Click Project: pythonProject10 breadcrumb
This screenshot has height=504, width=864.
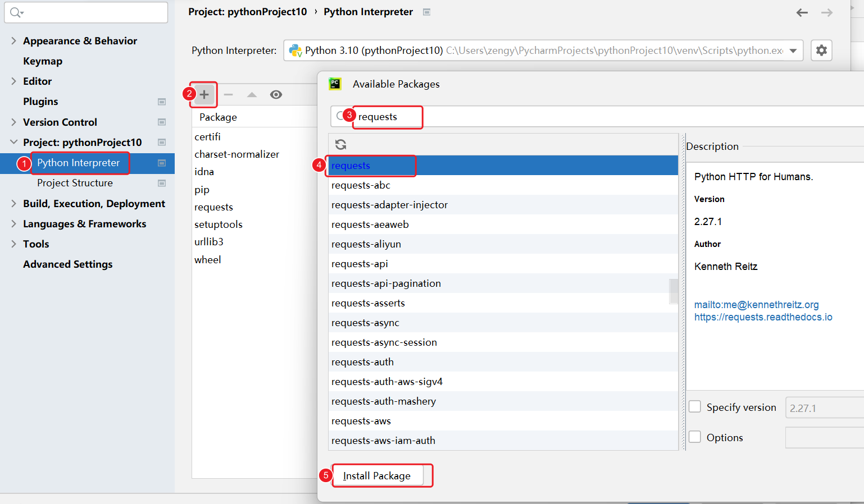pos(248,12)
